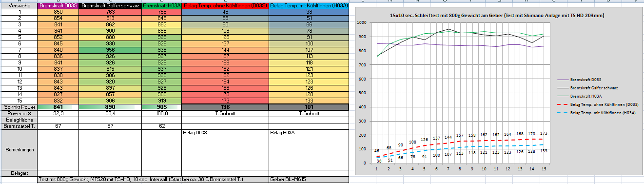Select the chart title 15x10 sec. Schleiftest
The width and height of the screenshot is (644, 184).
tap(497, 16)
